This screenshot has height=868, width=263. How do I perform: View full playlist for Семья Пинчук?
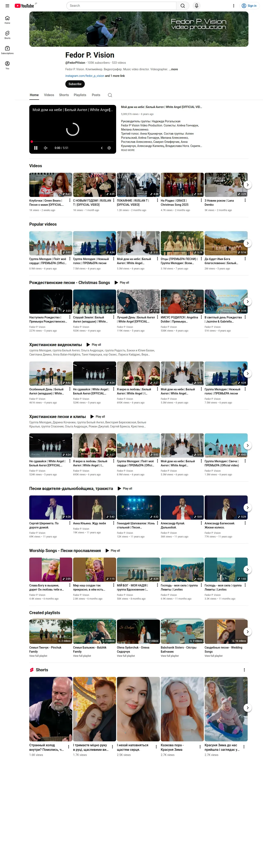38,656
